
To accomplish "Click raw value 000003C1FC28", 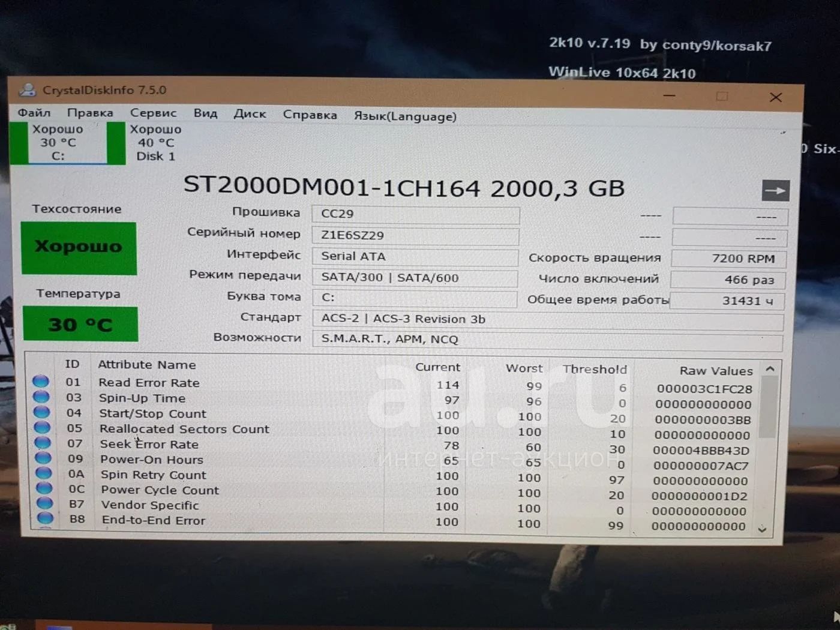I will (x=704, y=389).
